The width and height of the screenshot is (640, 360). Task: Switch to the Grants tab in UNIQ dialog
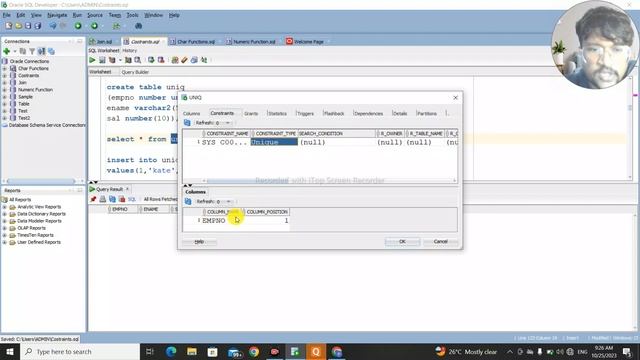point(251,113)
